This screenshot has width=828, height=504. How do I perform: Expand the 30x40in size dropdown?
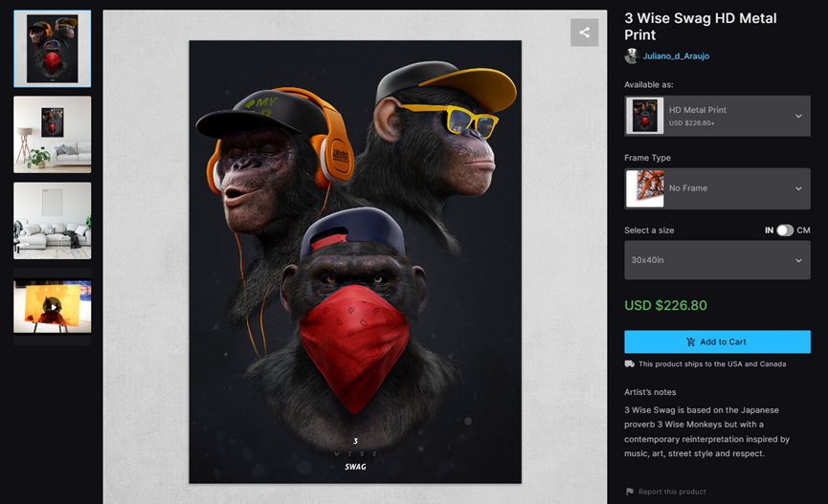click(x=717, y=260)
